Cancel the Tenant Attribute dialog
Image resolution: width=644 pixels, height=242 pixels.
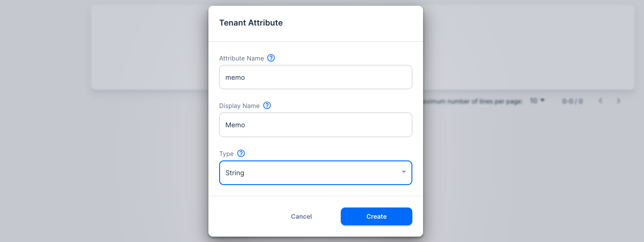point(301,216)
